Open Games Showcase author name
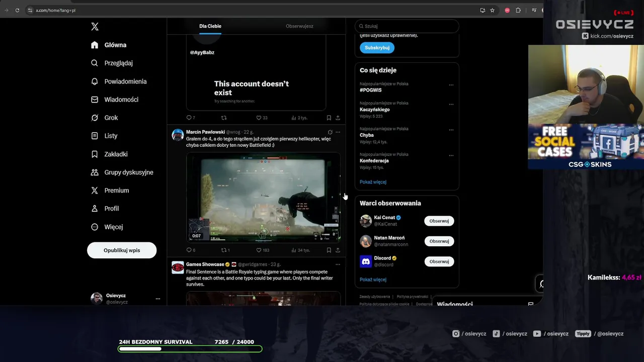 (x=205, y=264)
